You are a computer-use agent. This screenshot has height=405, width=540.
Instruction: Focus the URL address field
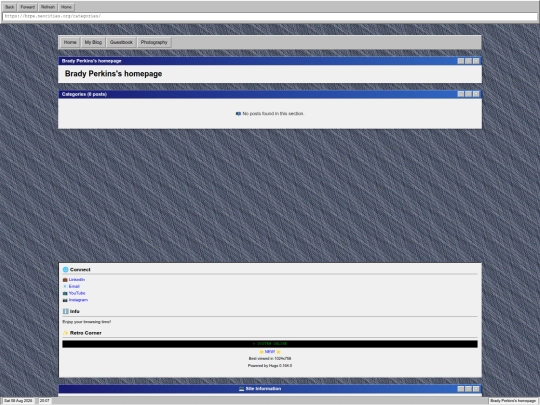[x=270, y=16]
